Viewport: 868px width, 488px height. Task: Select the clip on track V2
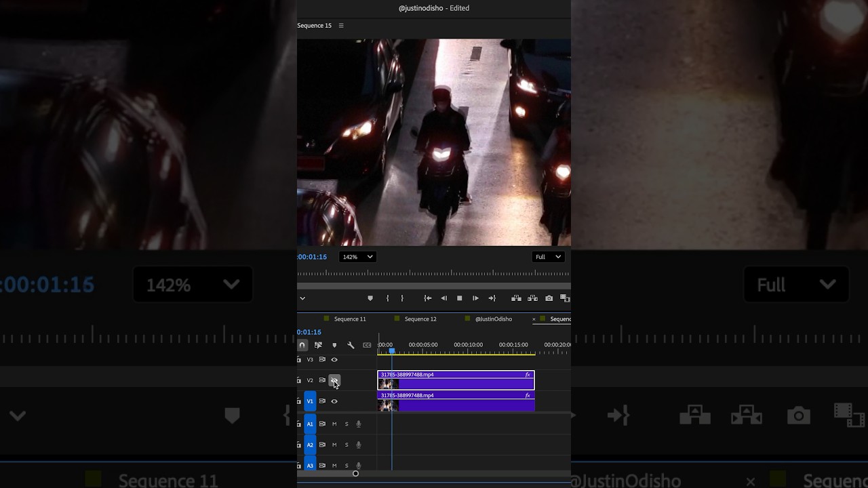(456, 380)
